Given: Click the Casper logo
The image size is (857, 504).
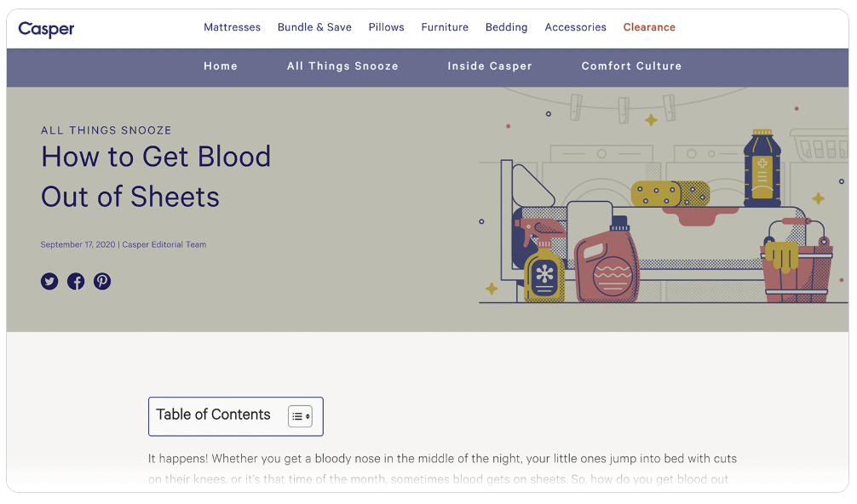Looking at the screenshot, I should pyautogui.click(x=47, y=28).
